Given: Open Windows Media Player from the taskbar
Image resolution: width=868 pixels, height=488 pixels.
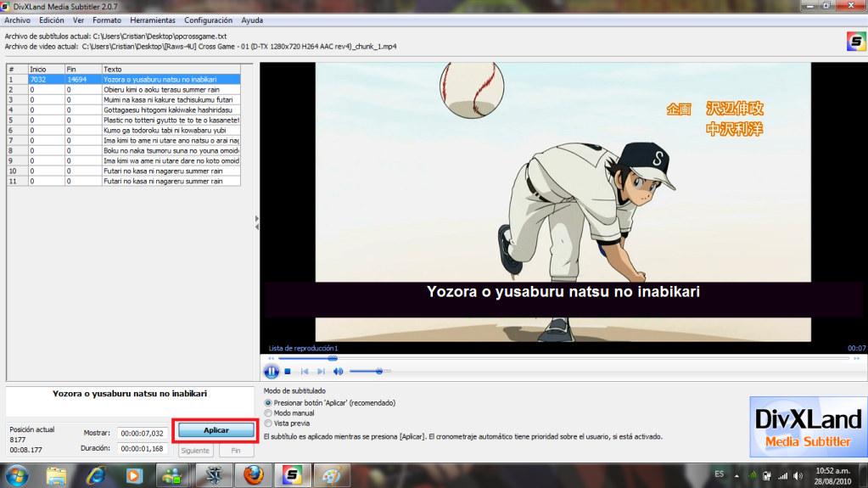Looking at the screenshot, I should 133,476.
